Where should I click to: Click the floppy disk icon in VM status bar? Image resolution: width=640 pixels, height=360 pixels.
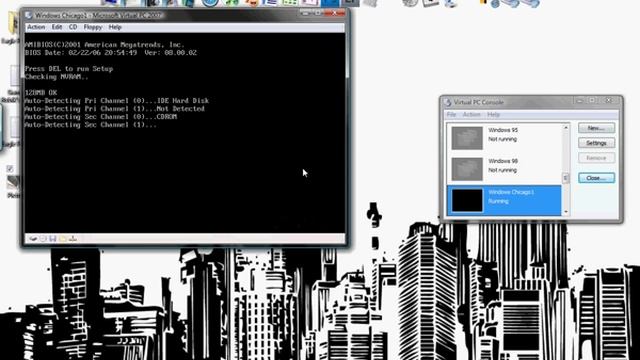(53, 238)
